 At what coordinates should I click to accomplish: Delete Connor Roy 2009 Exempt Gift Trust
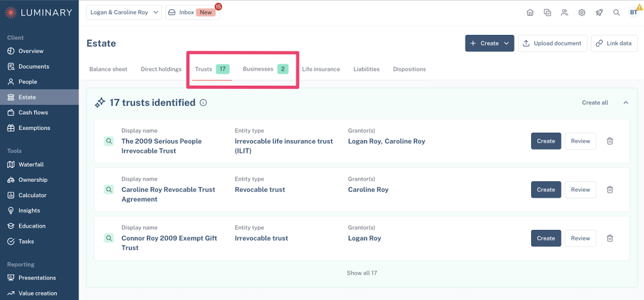(x=610, y=238)
